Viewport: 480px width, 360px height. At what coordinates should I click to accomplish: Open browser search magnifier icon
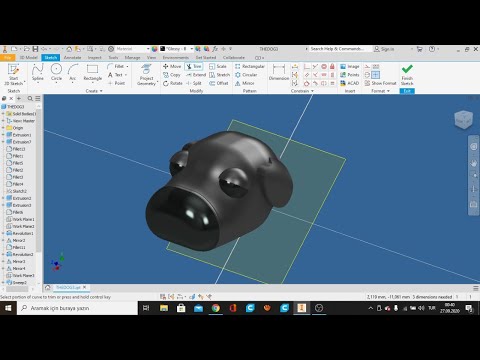[30, 98]
